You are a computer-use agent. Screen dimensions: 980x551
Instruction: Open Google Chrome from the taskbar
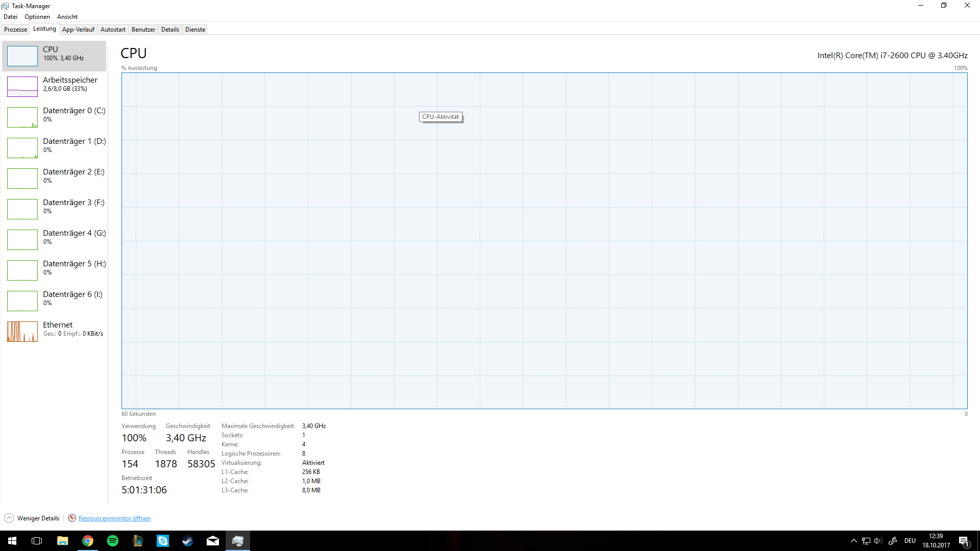click(88, 541)
